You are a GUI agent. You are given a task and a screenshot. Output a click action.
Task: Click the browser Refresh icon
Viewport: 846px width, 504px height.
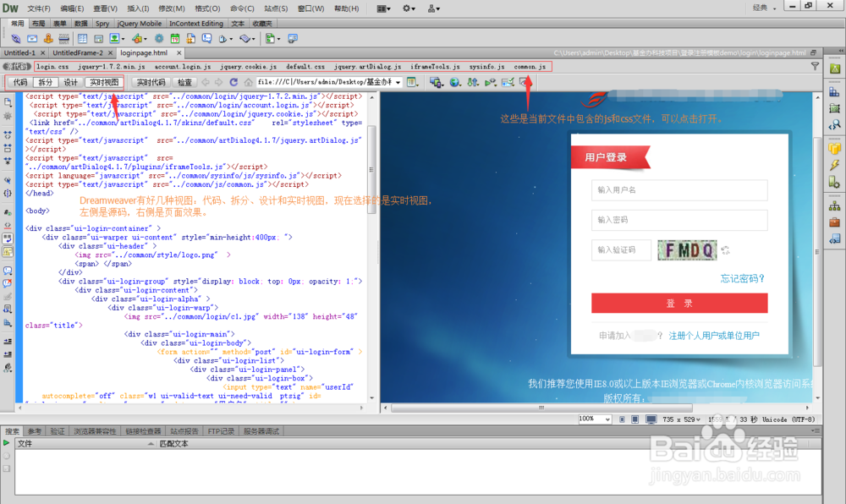coord(233,82)
